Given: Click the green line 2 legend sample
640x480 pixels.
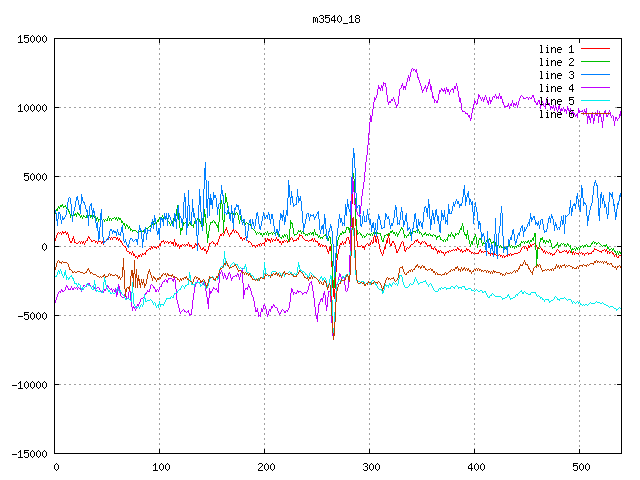Looking at the screenshot, I should pos(596,62).
